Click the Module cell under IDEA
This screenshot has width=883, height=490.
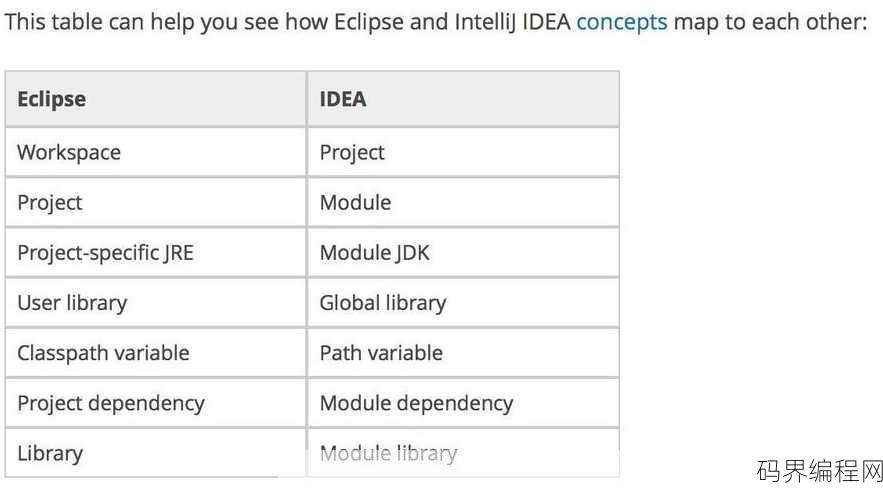point(463,202)
